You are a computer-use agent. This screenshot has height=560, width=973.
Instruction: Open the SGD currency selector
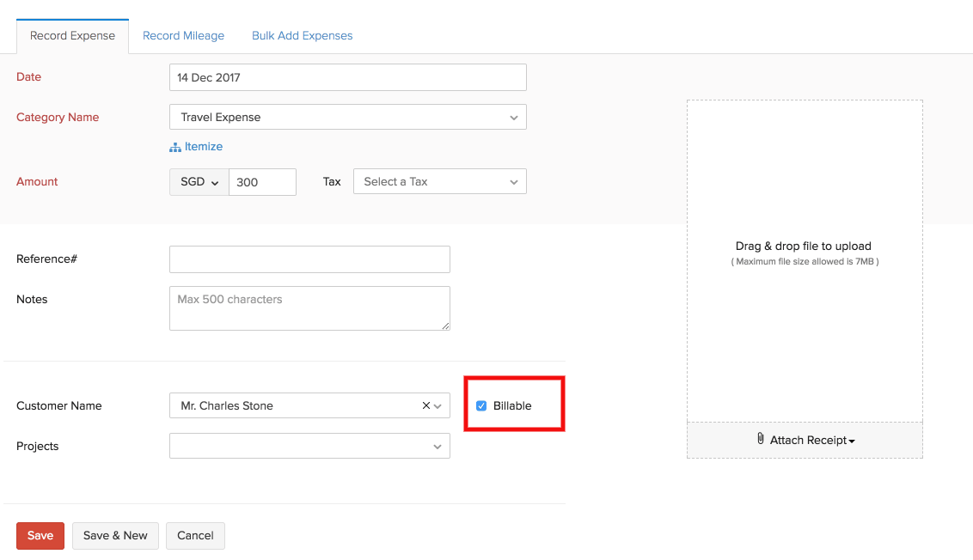click(199, 181)
